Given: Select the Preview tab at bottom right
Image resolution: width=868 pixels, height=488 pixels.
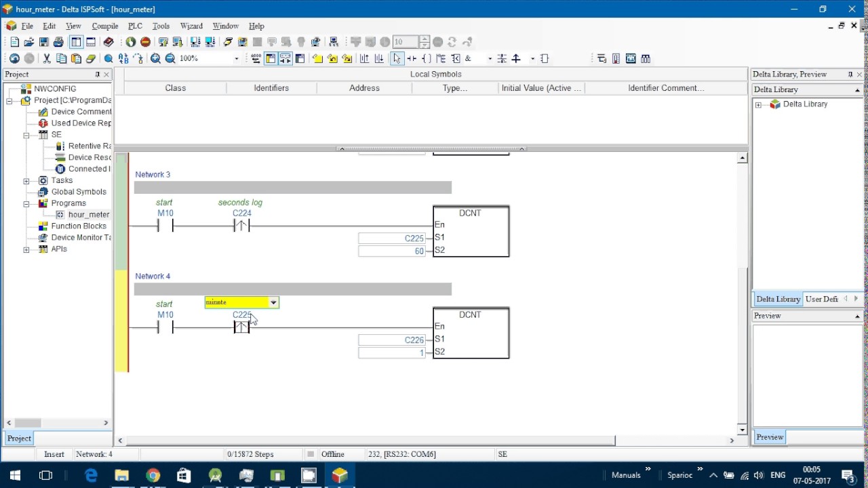Looking at the screenshot, I should [770, 437].
